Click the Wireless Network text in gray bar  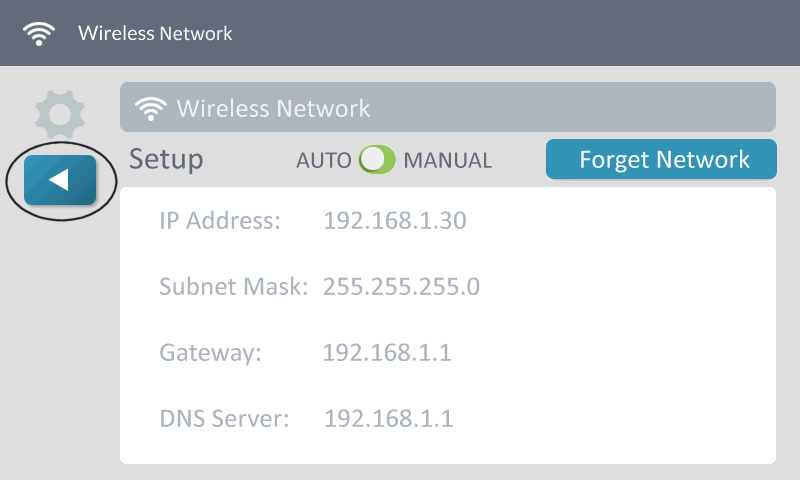273,108
